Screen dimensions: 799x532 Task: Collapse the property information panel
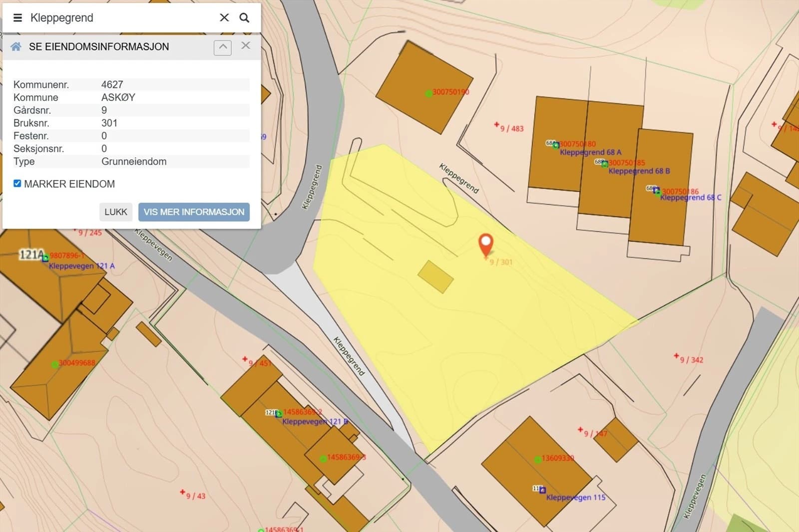[x=222, y=47]
